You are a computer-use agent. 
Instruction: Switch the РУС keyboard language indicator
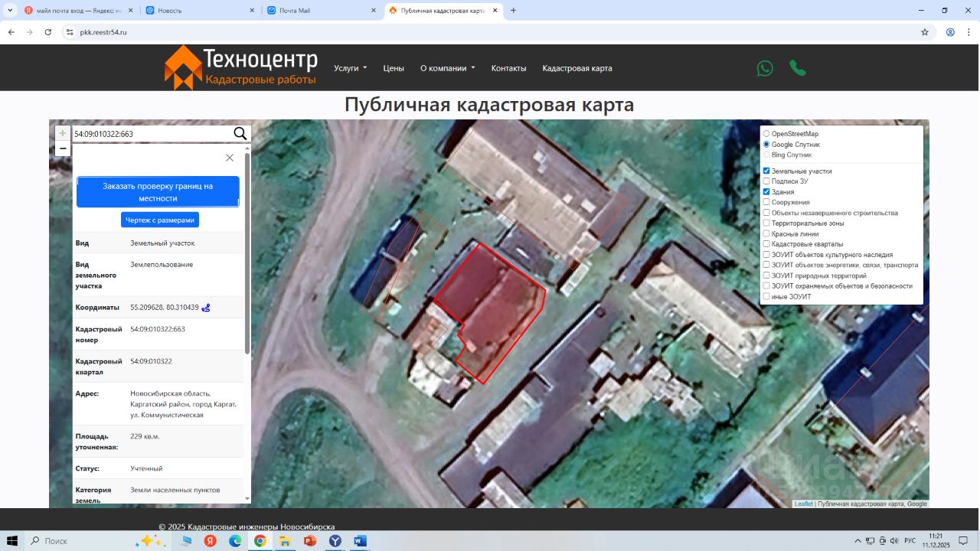click(x=910, y=541)
